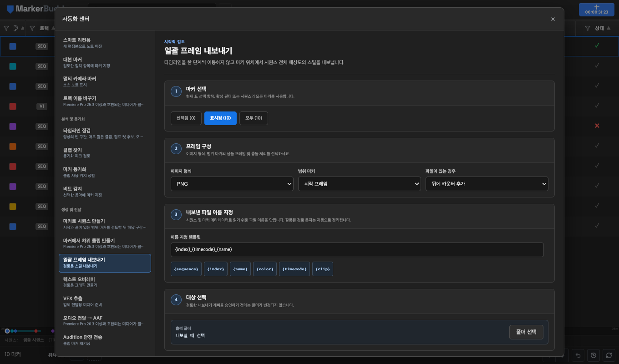Open VFX 추출 in the sidebar
The width and height of the screenshot is (619, 364).
105,301
